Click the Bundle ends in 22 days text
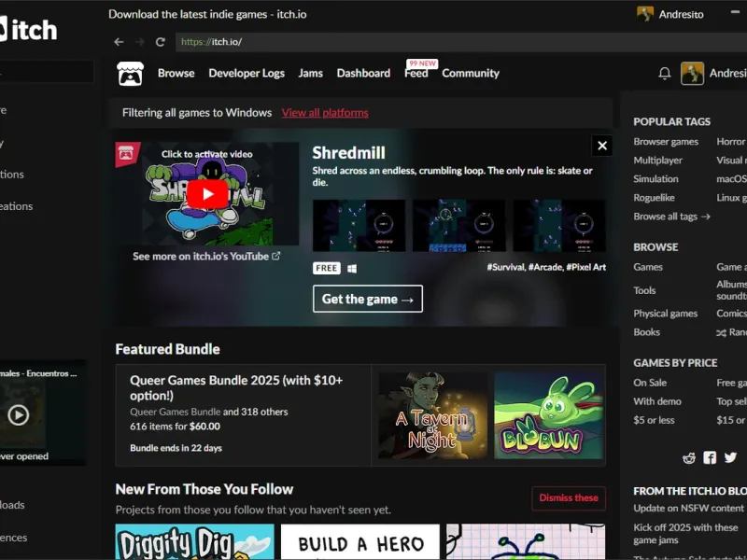This screenshot has width=747, height=560. pyautogui.click(x=176, y=448)
